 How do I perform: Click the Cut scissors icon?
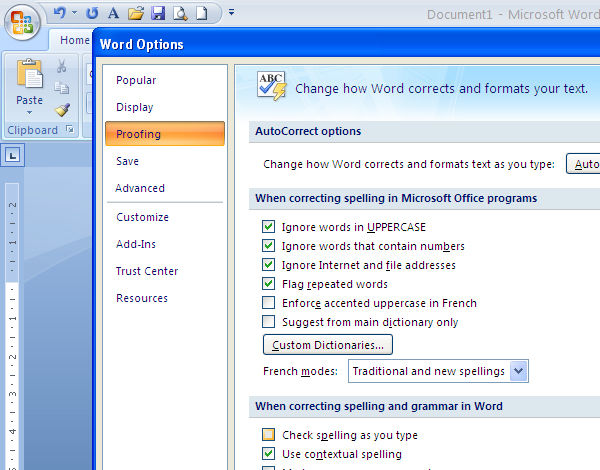pos(62,66)
